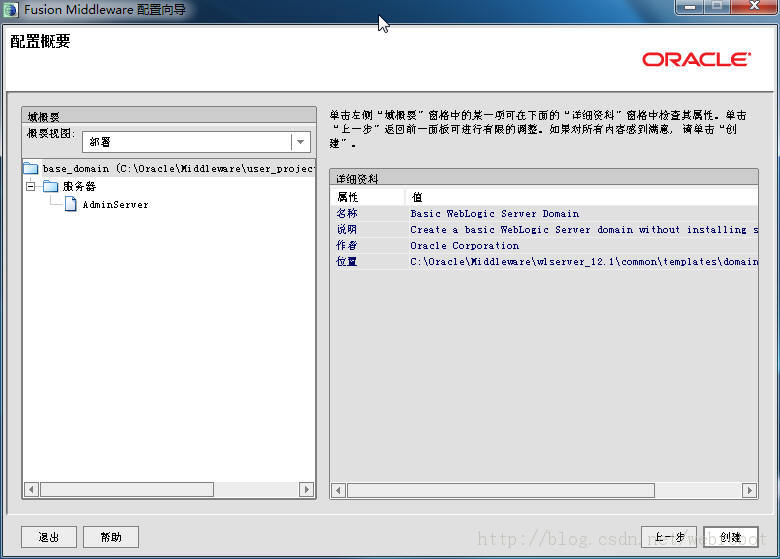
Task: Close the configuration wizard window
Action: [x=754, y=6]
